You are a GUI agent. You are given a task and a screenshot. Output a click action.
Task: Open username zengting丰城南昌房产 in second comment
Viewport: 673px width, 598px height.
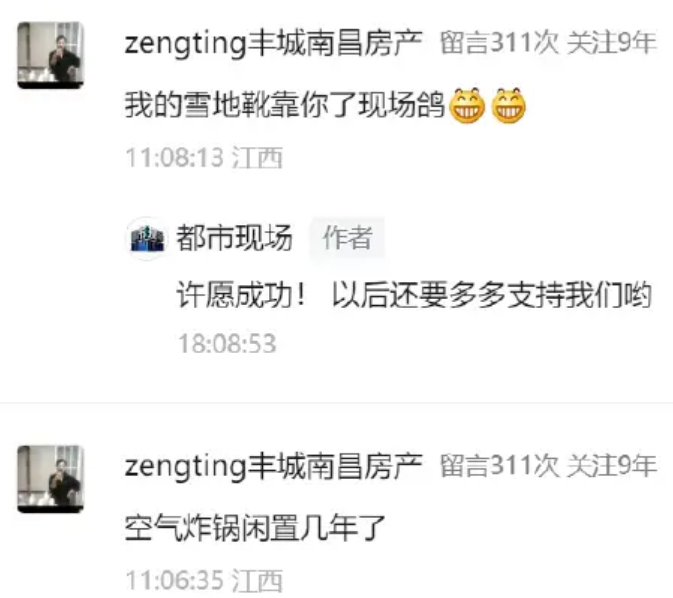point(274,467)
